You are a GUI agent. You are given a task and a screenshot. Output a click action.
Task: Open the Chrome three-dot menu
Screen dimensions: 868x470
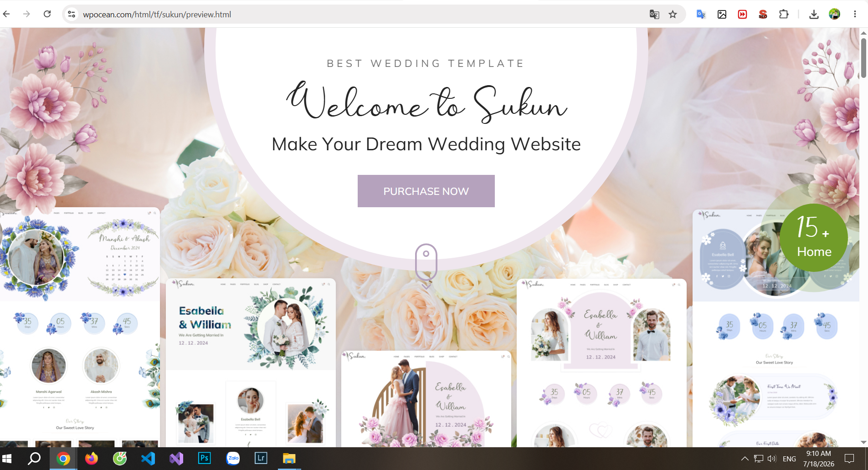pyautogui.click(x=855, y=14)
